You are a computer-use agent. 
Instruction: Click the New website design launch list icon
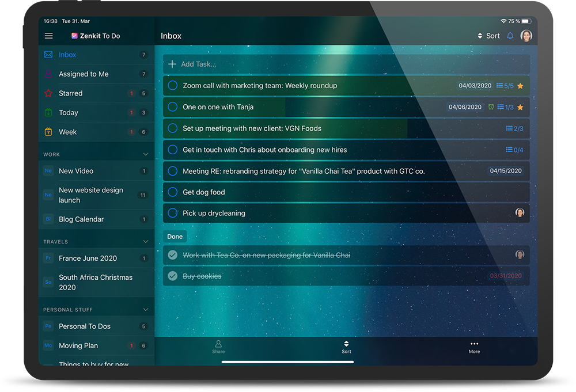(48, 195)
